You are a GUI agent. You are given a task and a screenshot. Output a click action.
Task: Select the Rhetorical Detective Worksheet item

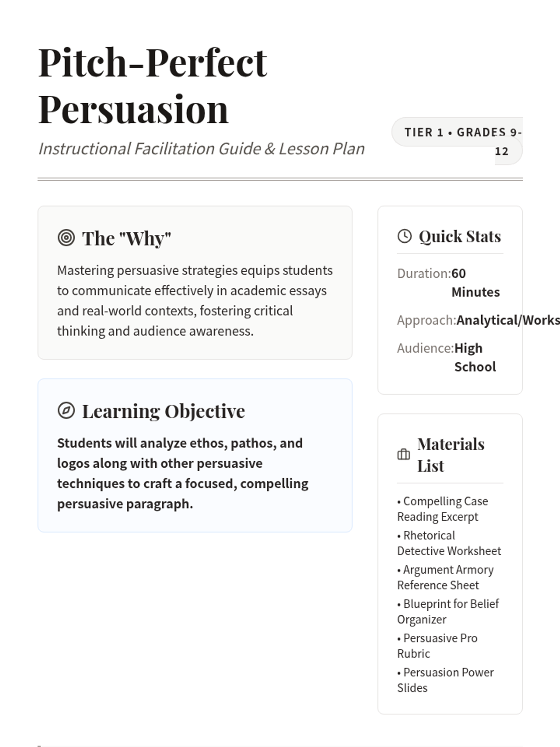pyautogui.click(x=449, y=543)
